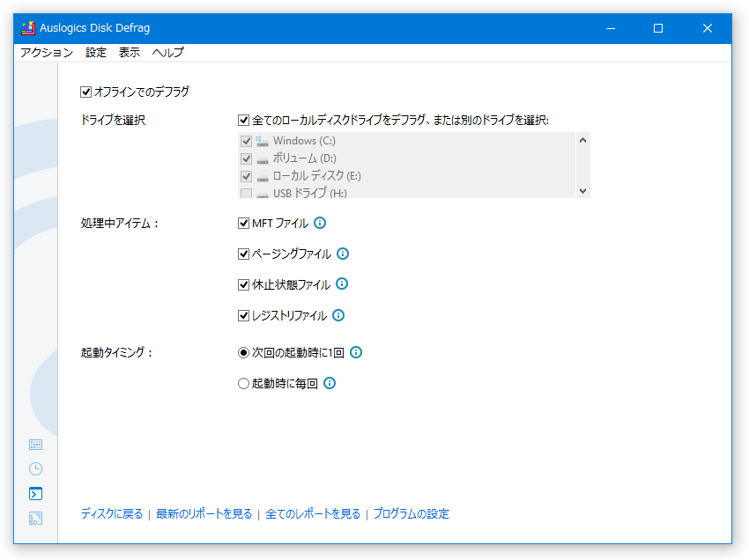Open the アクション menu
The width and height of the screenshot is (749, 560).
pyautogui.click(x=47, y=53)
